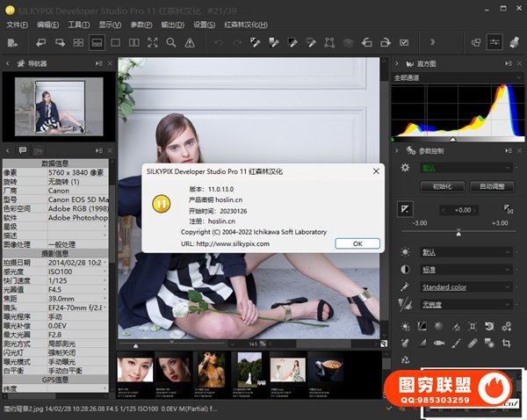527x420 pixels.
Task: Select the thumbnail grid view icon
Action: pos(78,42)
